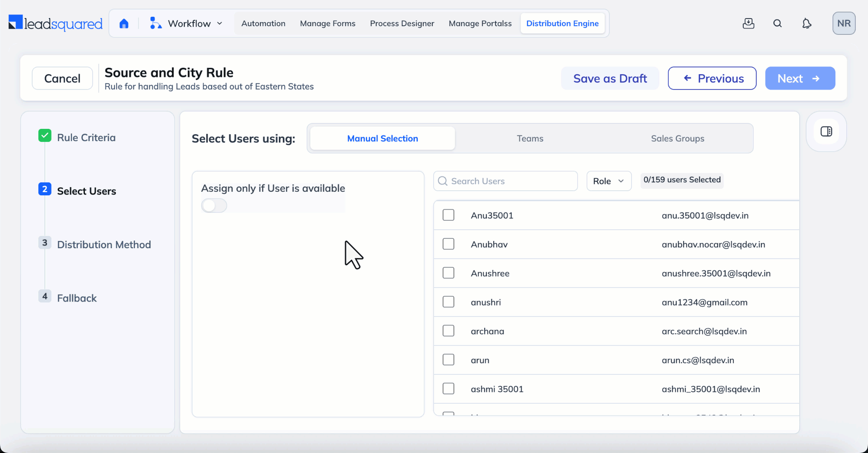Open the home icon in the navigation bar

point(124,23)
